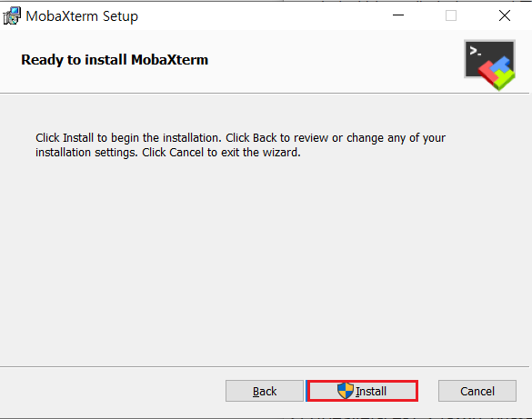Cancel the MobaXterm setup wizard
Image resolution: width=532 pixels, height=419 pixels.
pos(477,391)
